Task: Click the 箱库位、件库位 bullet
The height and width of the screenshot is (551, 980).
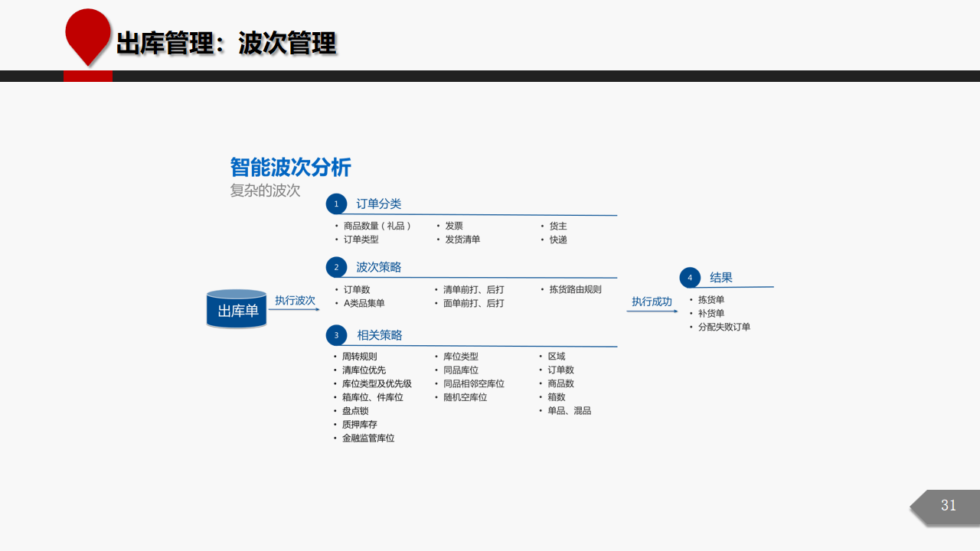Action: click(x=373, y=398)
